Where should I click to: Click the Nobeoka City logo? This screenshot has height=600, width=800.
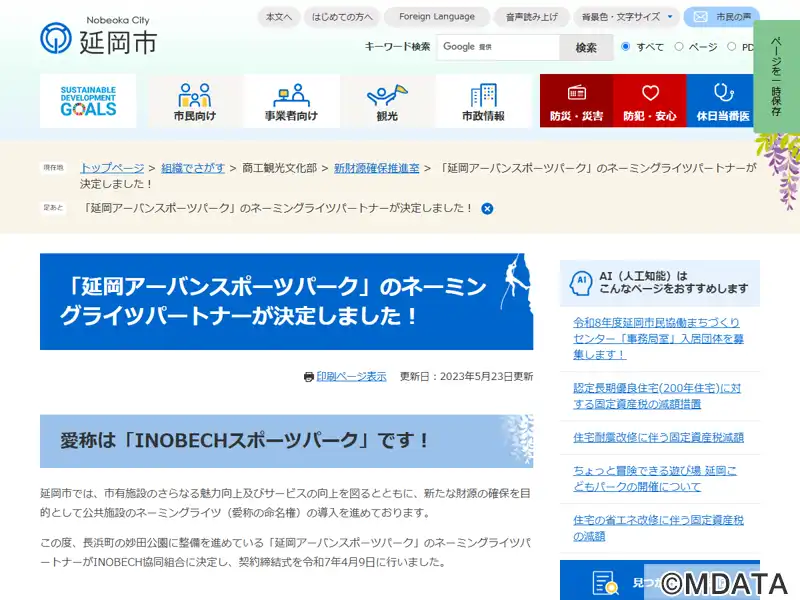click(98, 35)
